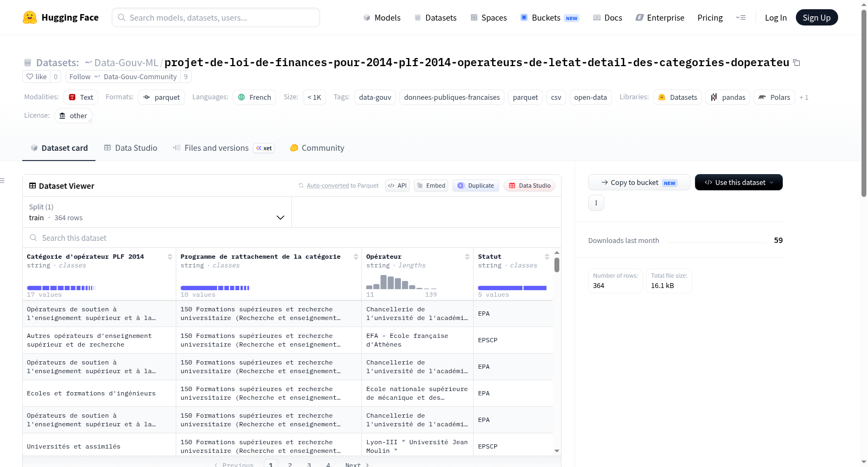Copy the dataset name to clipboard
The width and height of the screenshot is (868, 467).
pyautogui.click(x=796, y=62)
